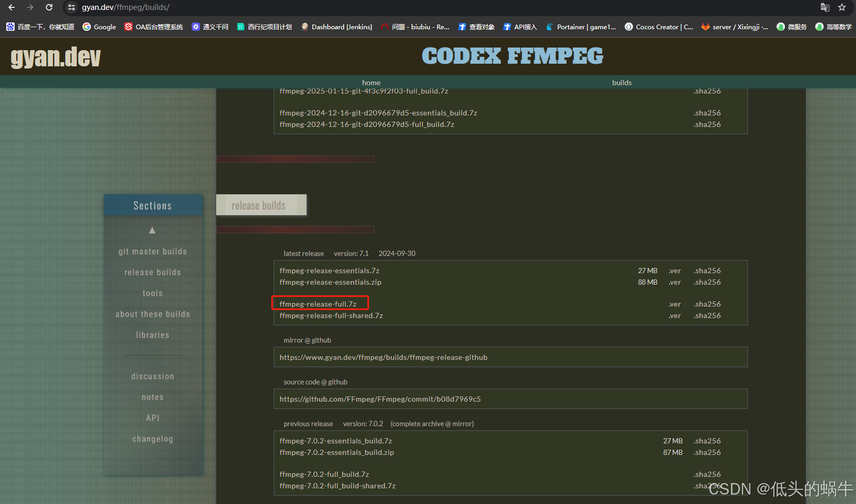Image resolution: width=856 pixels, height=504 pixels.
Task: Open .sha256 for the 2024-12-16 essentials build
Action: (708, 113)
